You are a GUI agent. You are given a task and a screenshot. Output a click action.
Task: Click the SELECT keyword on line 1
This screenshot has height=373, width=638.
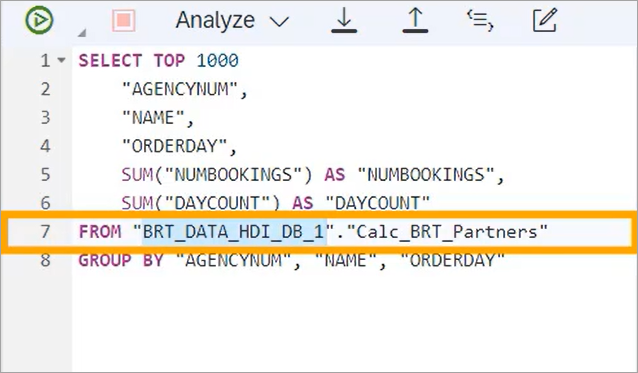110,61
